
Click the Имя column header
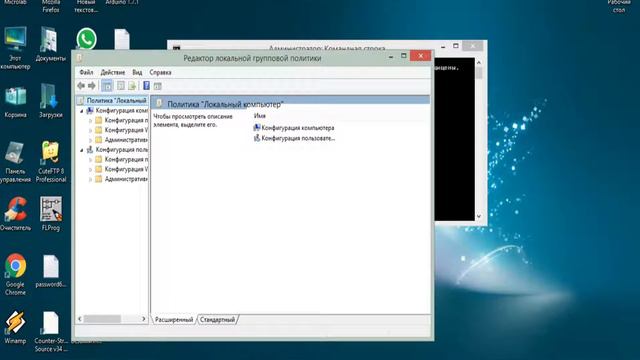tap(260, 116)
